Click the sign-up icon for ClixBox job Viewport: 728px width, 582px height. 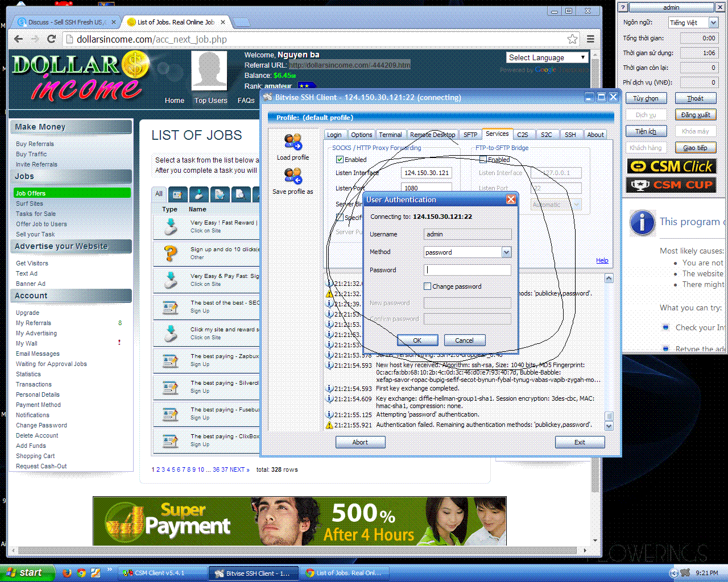tap(171, 440)
